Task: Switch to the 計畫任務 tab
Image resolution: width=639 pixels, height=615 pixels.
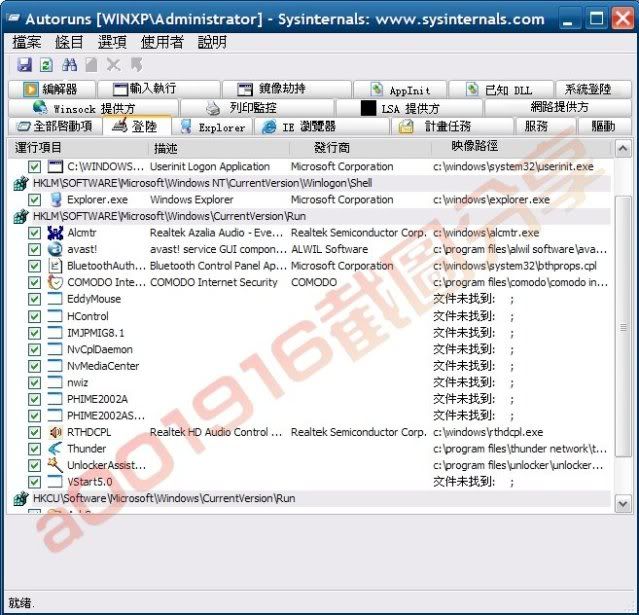Action: click(452, 127)
